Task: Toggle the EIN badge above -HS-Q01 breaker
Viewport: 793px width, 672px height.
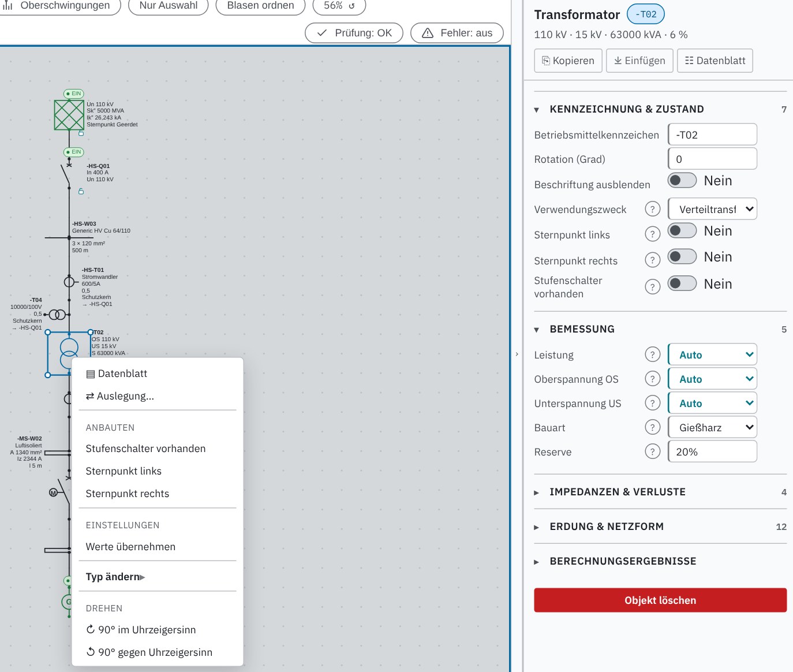Action: click(x=74, y=152)
